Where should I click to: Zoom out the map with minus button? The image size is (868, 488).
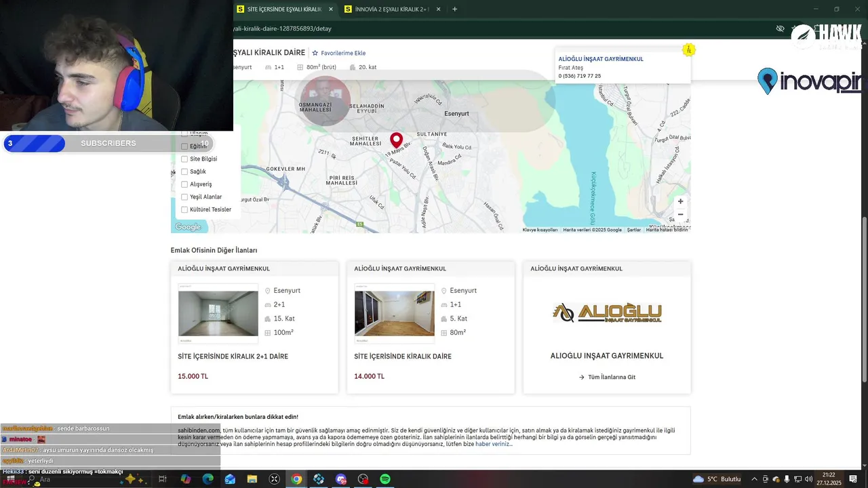[x=680, y=215]
